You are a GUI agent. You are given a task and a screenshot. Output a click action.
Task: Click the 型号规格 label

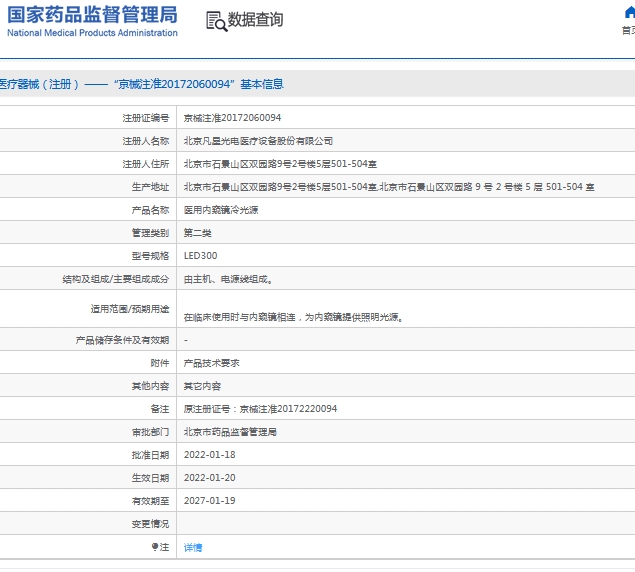click(x=150, y=256)
